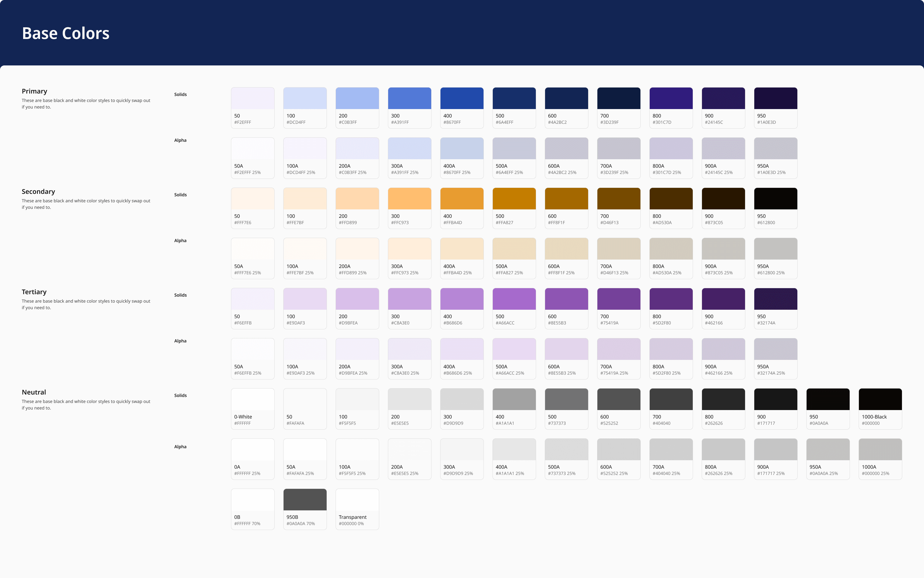924x578 pixels.
Task: Select the Tertiary section heading
Action: click(x=34, y=292)
